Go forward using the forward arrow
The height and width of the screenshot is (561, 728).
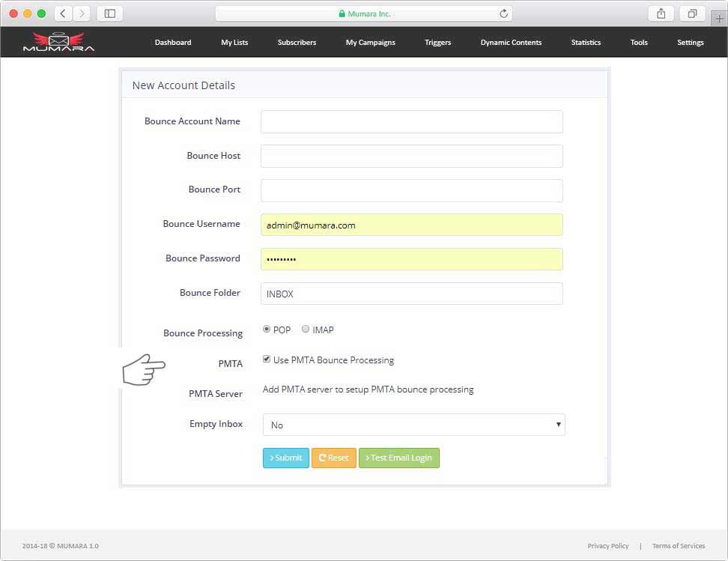[80, 13]
